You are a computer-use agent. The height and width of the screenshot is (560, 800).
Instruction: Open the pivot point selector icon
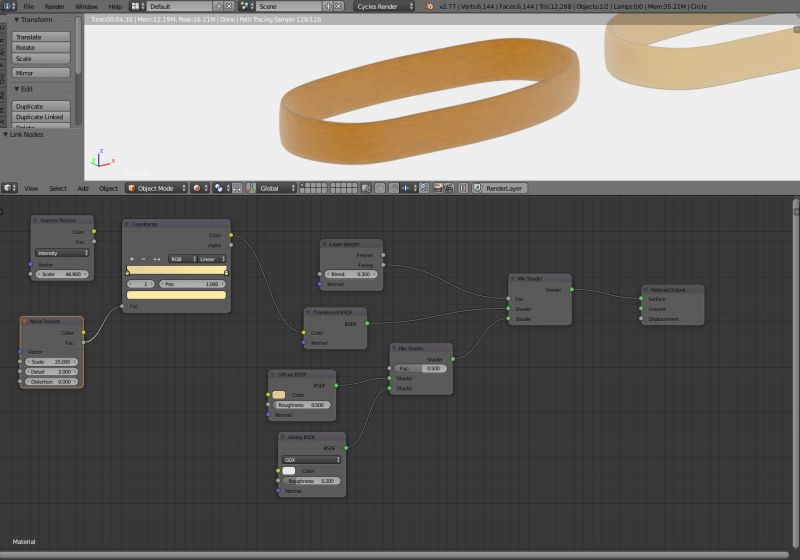point(221,188)
